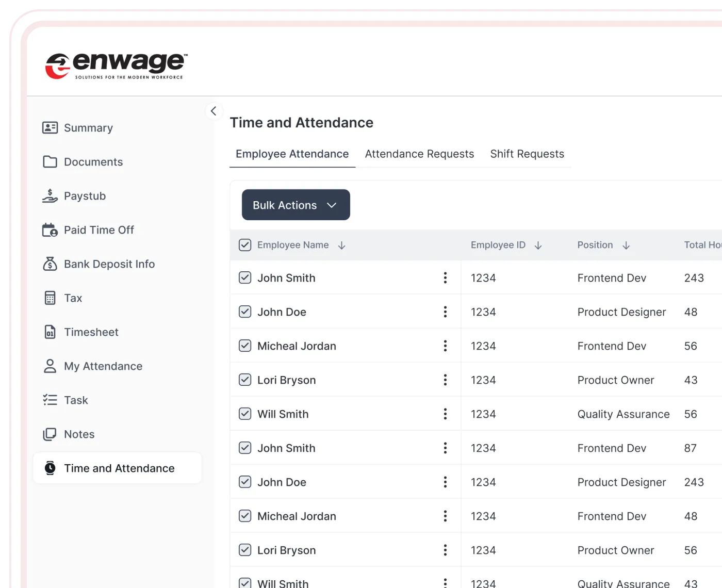Image resolution: width=722 pixels, height=588 pixels.
Task: Sort by Employee ID using the arrow
Action: [x=538, y=246]
